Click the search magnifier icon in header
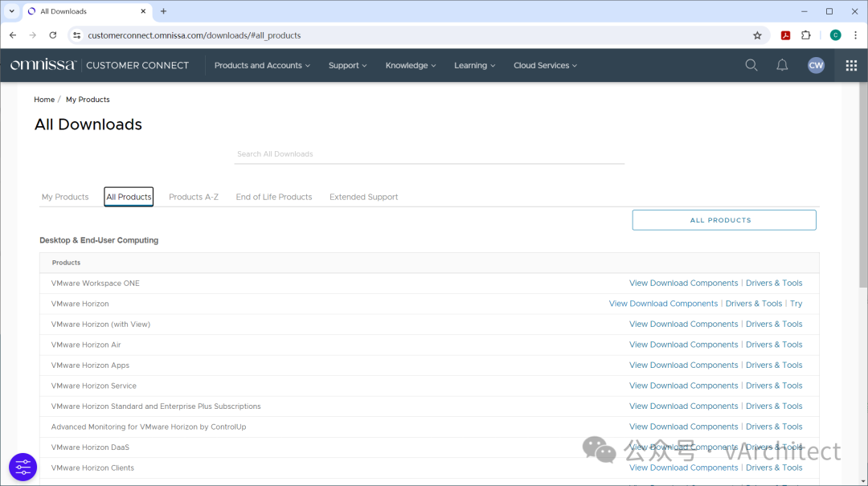The image size is (868, 486). (x=751, y=65)
